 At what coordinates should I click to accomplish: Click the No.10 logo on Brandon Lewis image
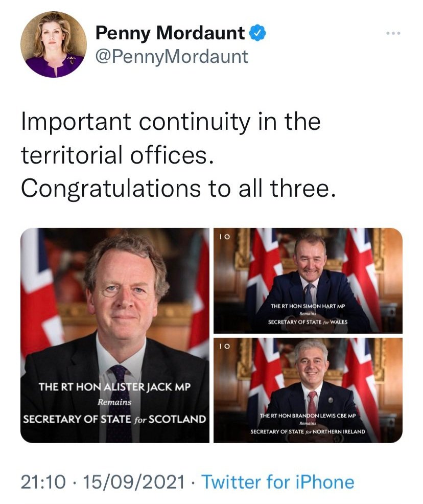225,347
